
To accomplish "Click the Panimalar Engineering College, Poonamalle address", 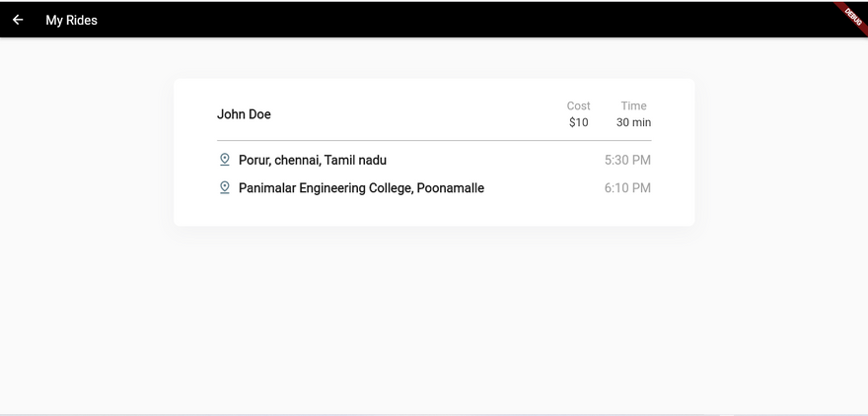I will point(361,188).
